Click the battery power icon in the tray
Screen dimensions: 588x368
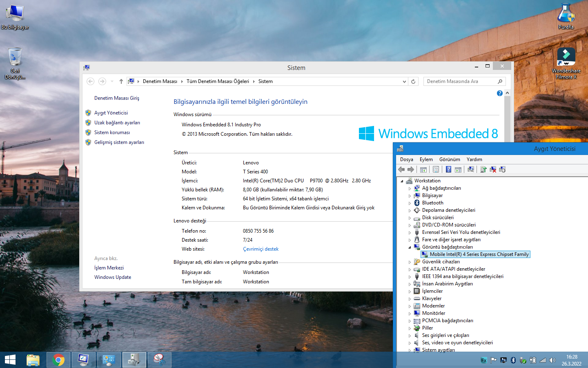pos(533,360)
